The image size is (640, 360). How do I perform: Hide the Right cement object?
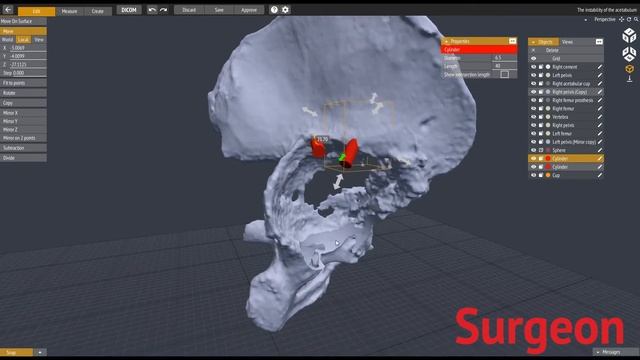click(533, 67)
